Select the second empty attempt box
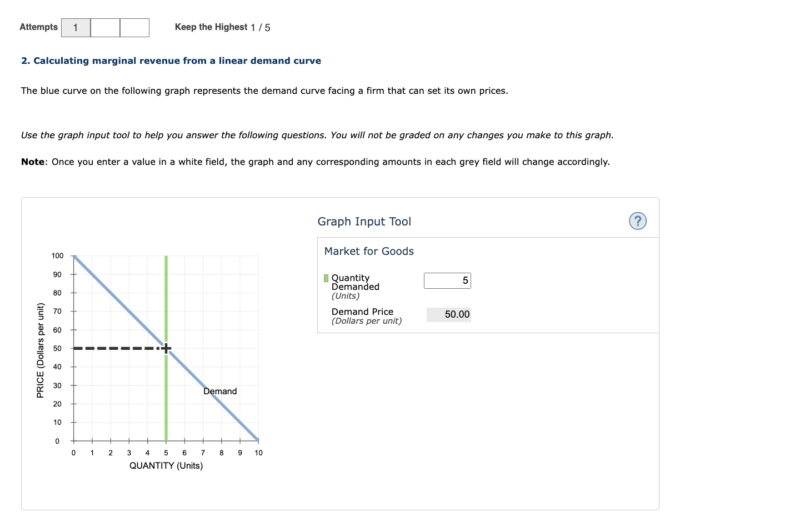 point(105,27)
